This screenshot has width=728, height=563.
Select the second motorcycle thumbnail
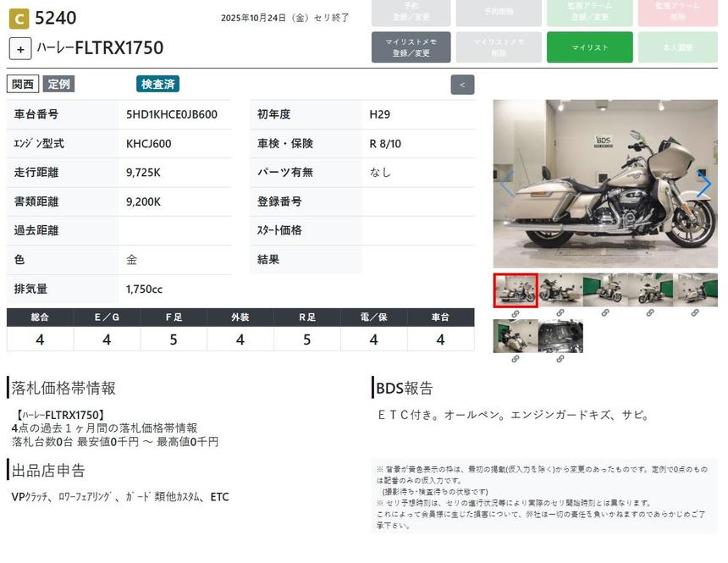click(560, 290)
